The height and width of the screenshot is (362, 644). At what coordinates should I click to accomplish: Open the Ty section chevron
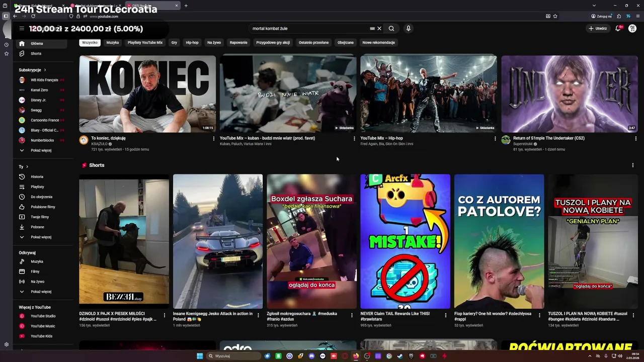[x=27, y=167]
